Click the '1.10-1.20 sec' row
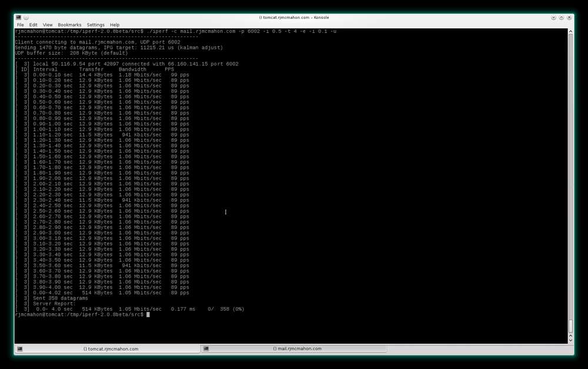Viewport: 588px width, 369px height. point(102,135)
